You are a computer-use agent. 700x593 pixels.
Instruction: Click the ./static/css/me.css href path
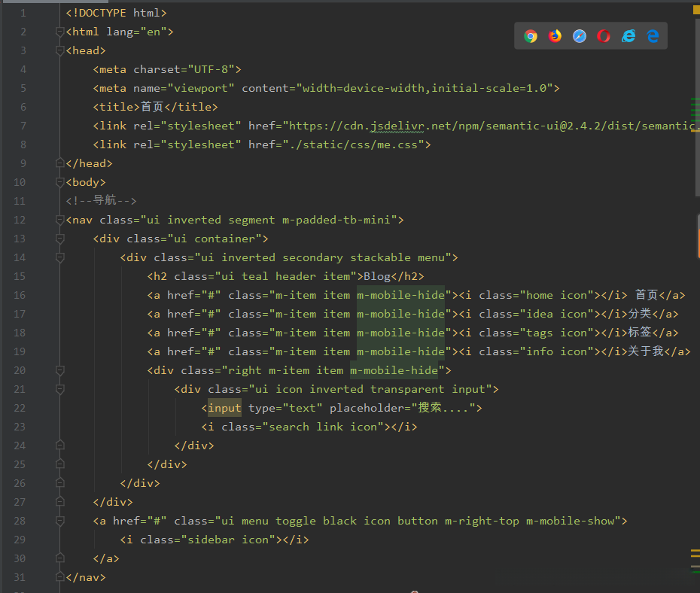coord(353,144)
